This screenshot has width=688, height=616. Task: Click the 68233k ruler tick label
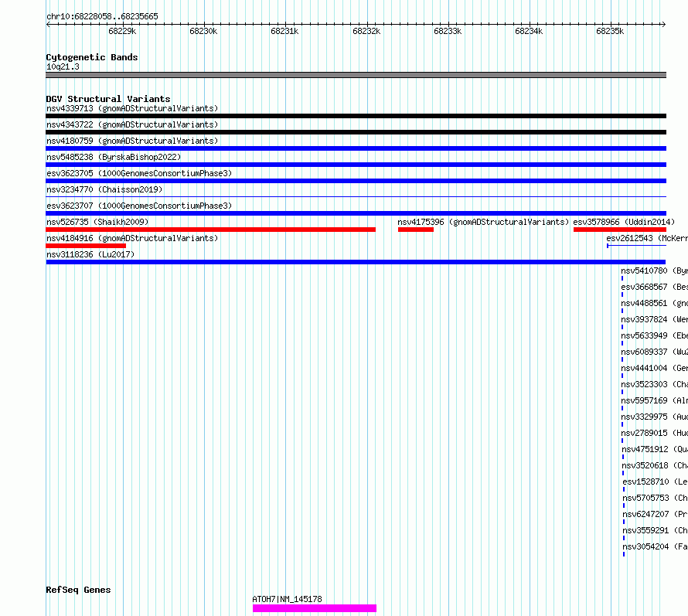[448, 31]
